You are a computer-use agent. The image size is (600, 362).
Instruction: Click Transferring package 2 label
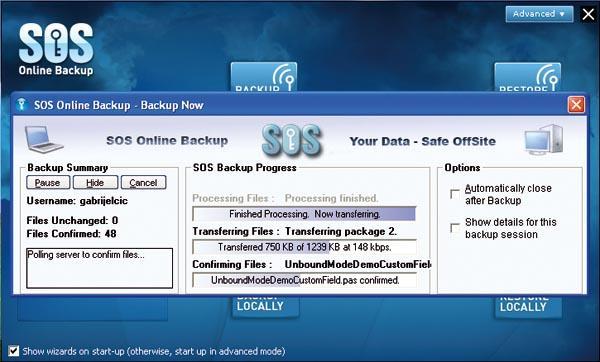[341, 232]
